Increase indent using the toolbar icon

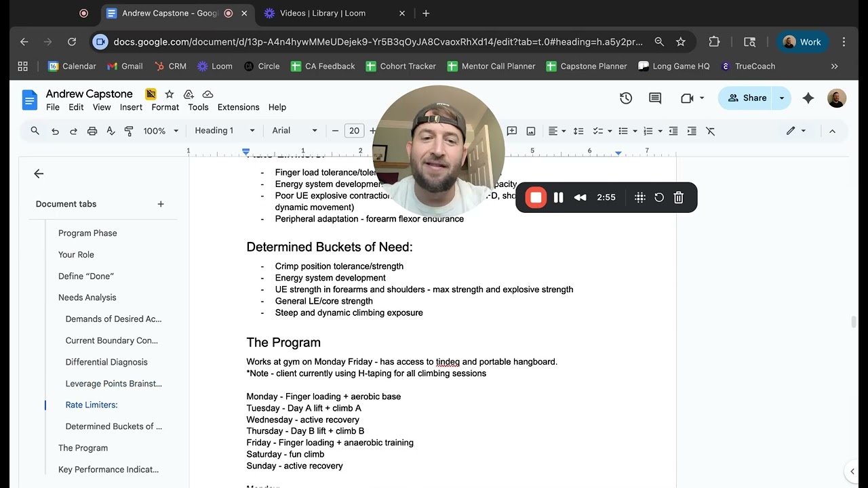point(691,131)
